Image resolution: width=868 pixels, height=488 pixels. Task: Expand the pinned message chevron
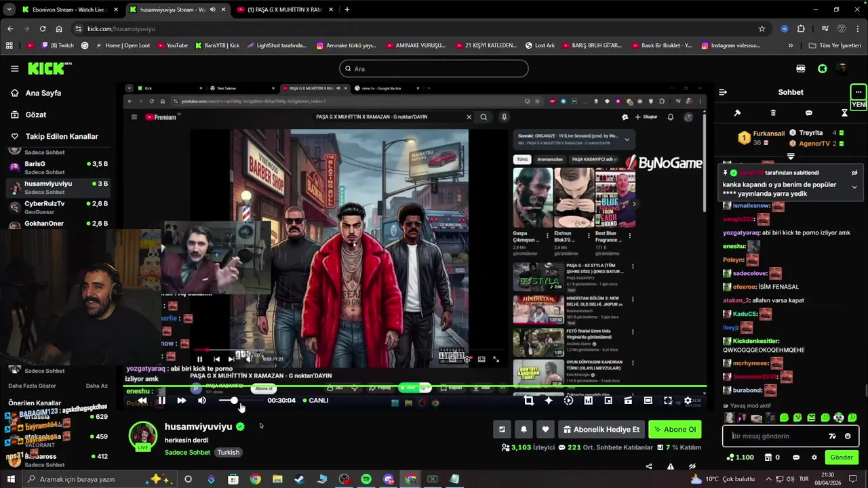coord(854,186)
